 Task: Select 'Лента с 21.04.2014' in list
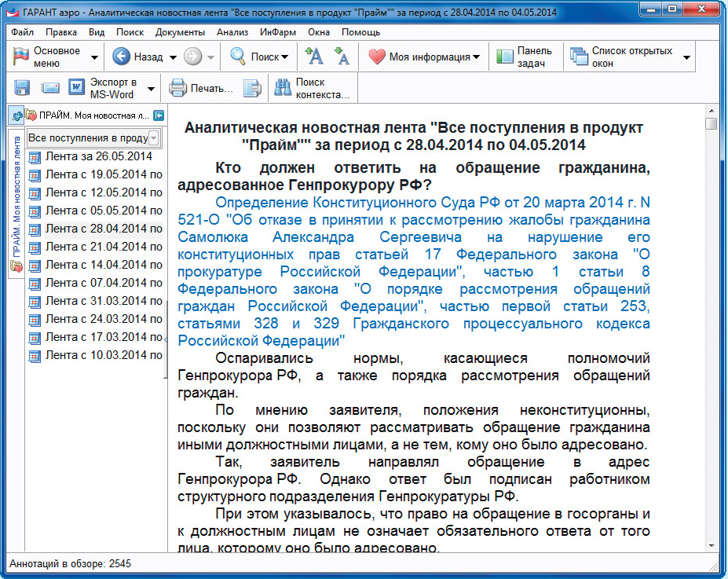[x=104, y=247]
